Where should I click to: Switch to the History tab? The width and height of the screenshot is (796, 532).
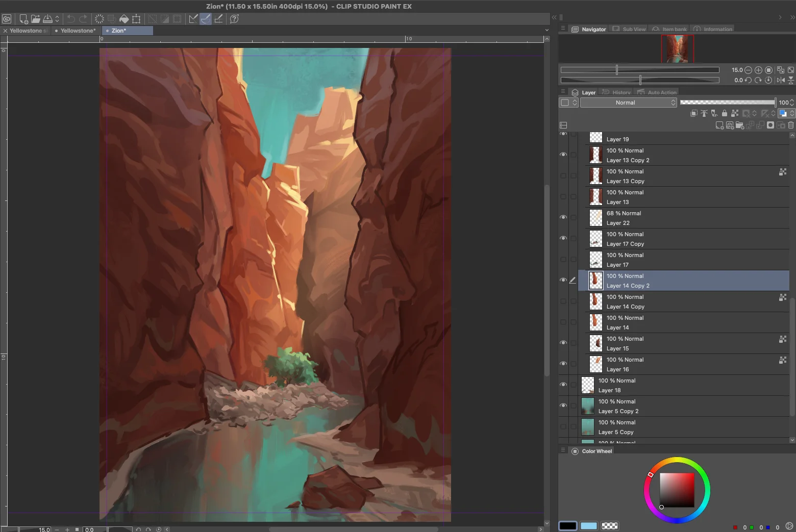pyautogui.click(x=616, y=92)
